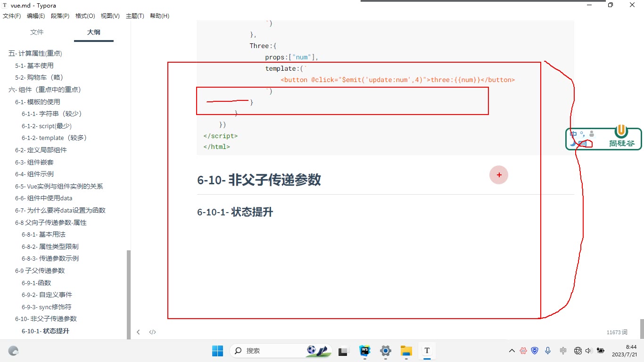This screenshot has height=362, width=644.
Task: Open WebStorm from the taskbar
Action: tap(365, 351)
